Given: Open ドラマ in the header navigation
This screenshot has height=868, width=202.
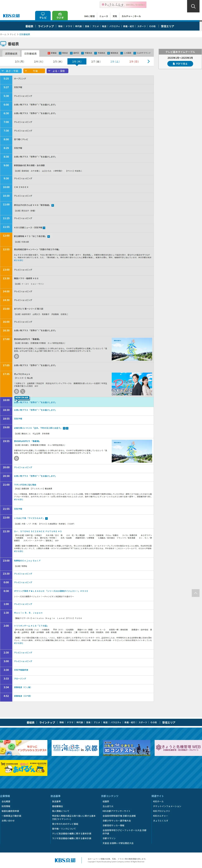Looking at the screenshot, I should coord(69,26).
